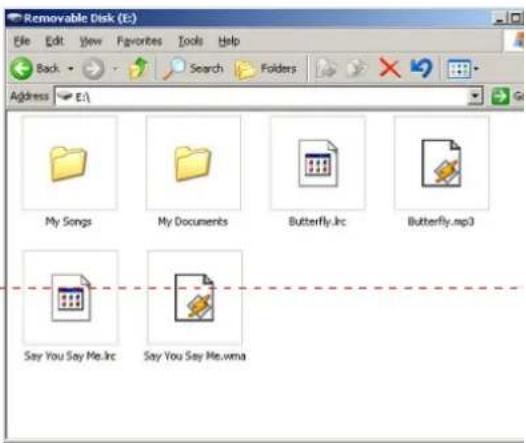Click the Back navigation arrow
This screenshot has width=526, height=443.
pos(21,68)
